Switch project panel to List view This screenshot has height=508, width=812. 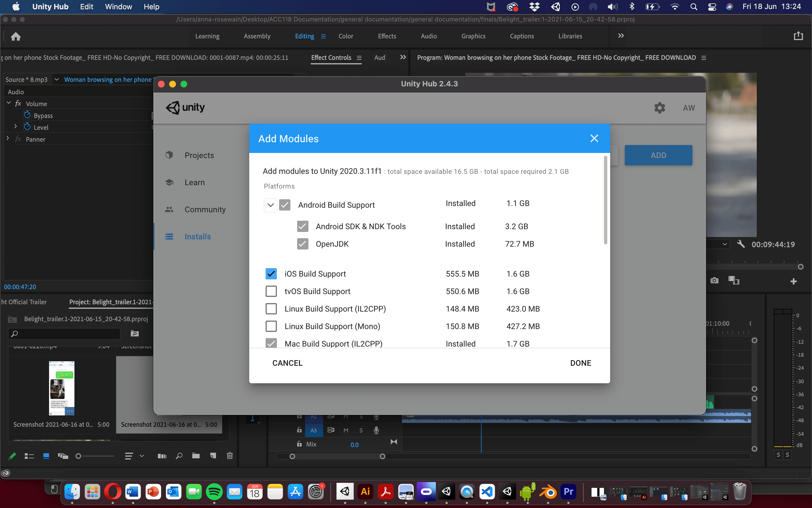[29, 456]
